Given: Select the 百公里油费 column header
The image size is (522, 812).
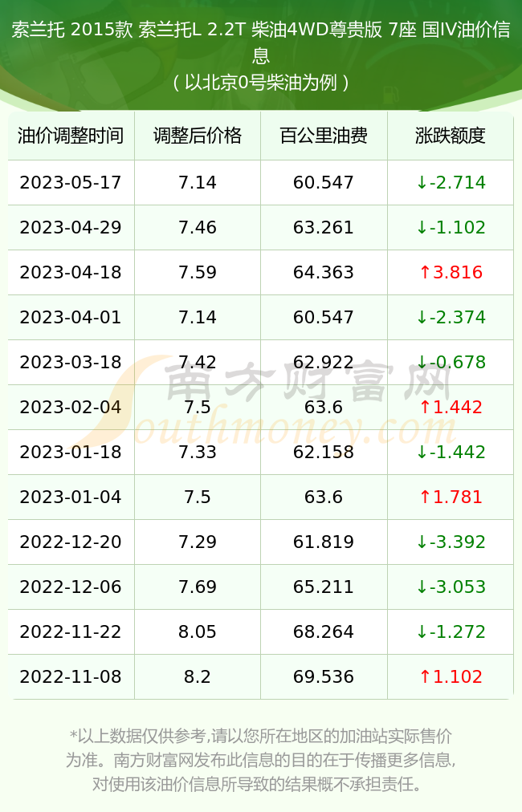Looking at the screenshot, I should [324, 136].
